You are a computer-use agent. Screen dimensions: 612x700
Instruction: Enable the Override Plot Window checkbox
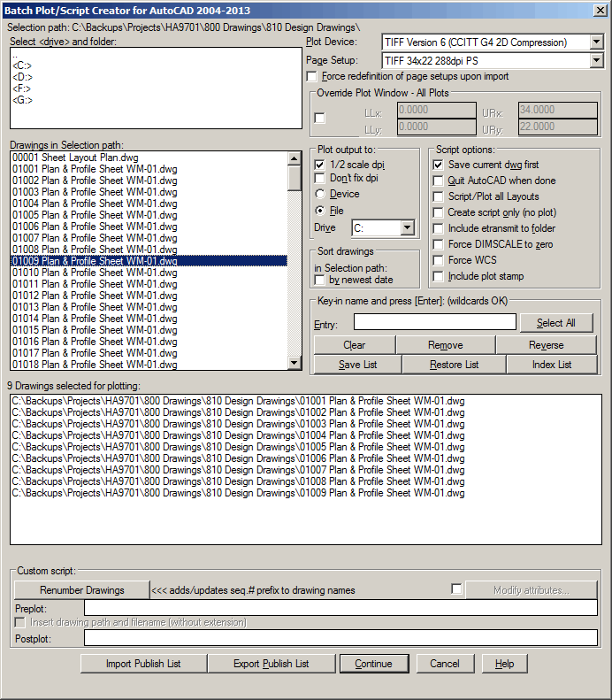pyautogui.click(x=319, y=118)
